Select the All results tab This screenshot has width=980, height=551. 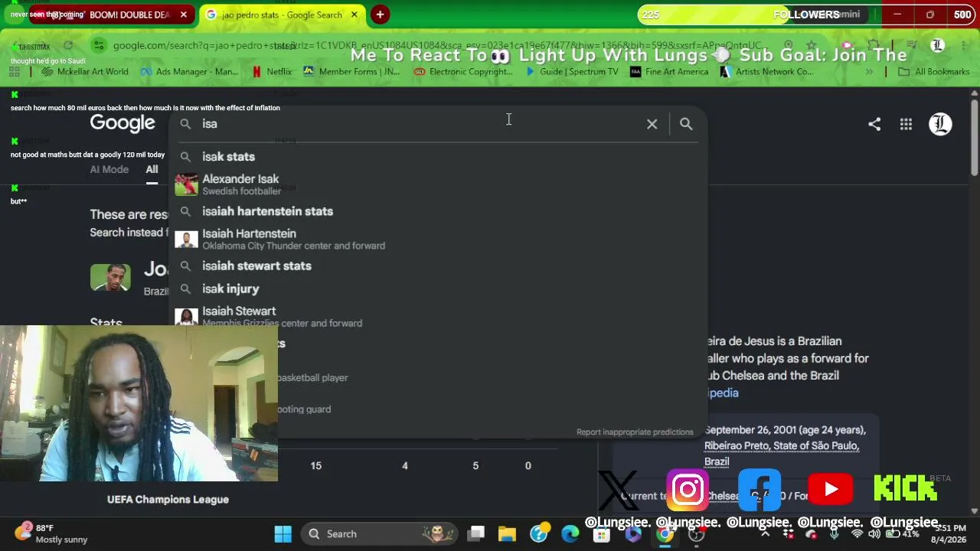pyautogui.click(x=152, y=169)
